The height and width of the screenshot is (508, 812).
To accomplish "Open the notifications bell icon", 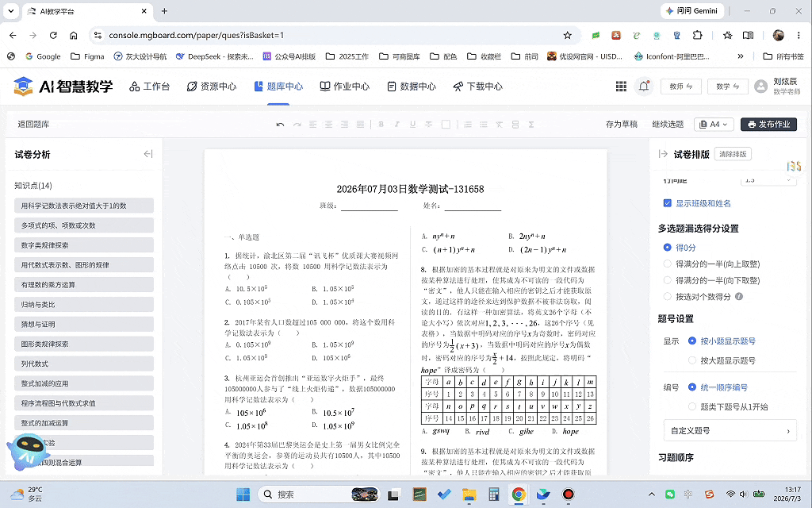I will click(x=644, y=87).
